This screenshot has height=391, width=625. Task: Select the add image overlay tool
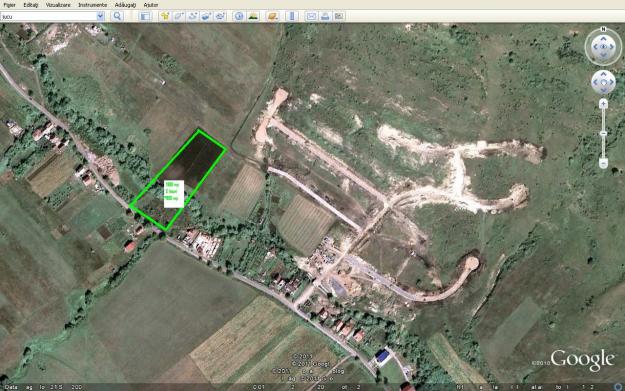tap(206, 16)
